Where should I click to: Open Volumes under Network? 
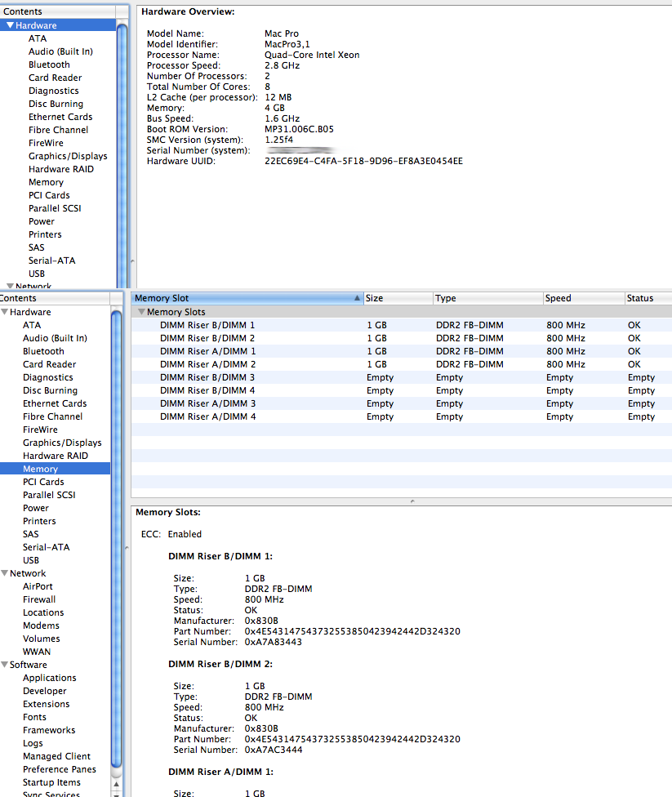41,639
